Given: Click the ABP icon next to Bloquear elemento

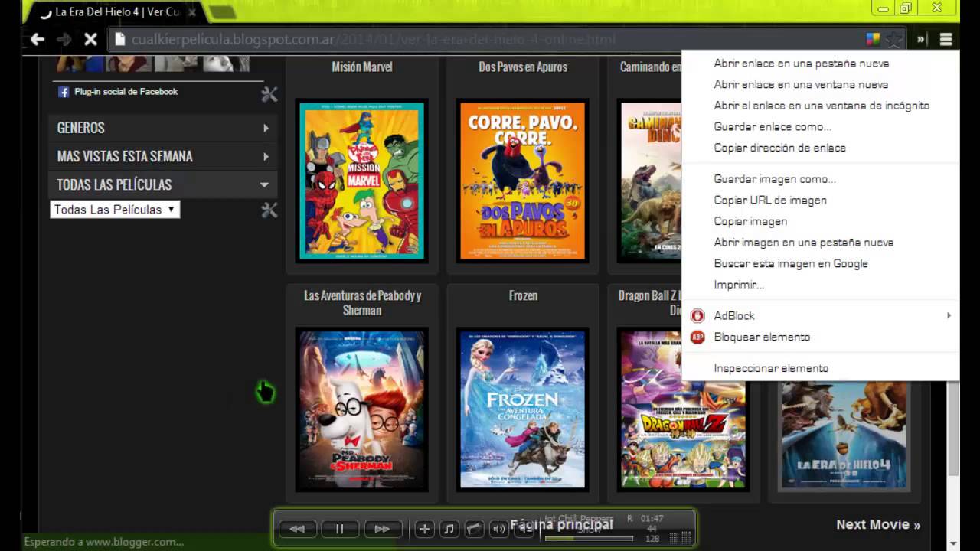Looking at the screenshot, I should click(x=697, y=337).
